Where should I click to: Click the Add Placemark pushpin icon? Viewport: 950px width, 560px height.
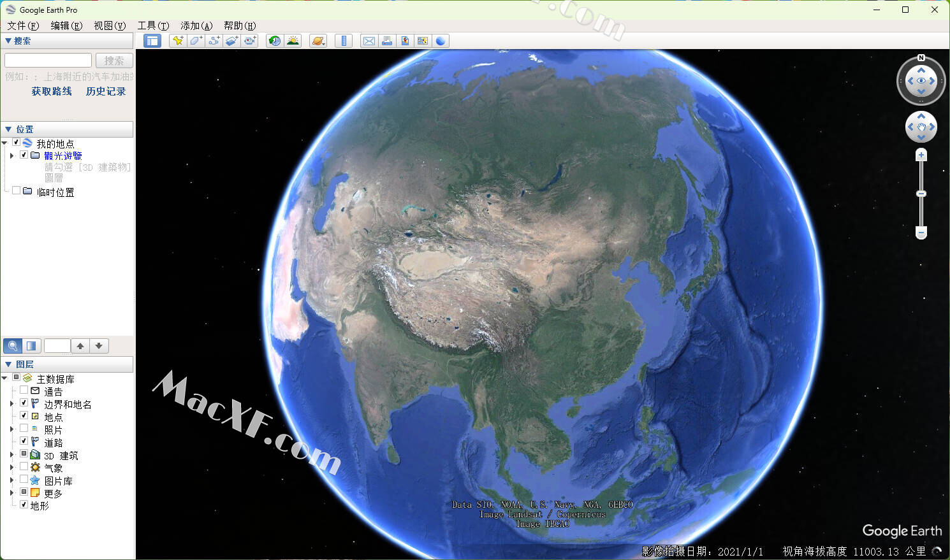178,41
